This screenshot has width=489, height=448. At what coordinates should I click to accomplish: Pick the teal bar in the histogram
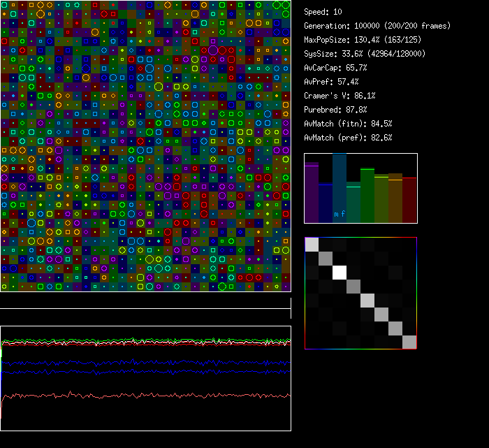[x=353, y=203]
